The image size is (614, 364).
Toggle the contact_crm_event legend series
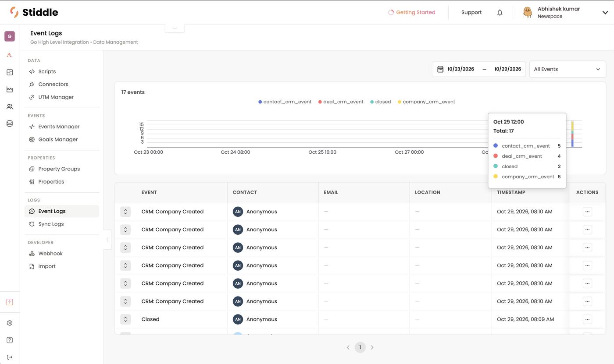tap(285, 102)
